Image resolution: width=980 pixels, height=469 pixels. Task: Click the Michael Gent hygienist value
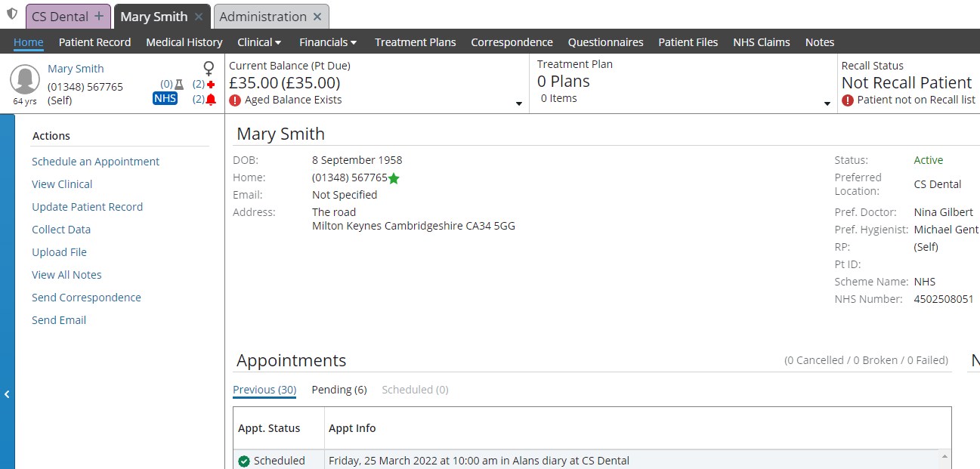point(946,230)
